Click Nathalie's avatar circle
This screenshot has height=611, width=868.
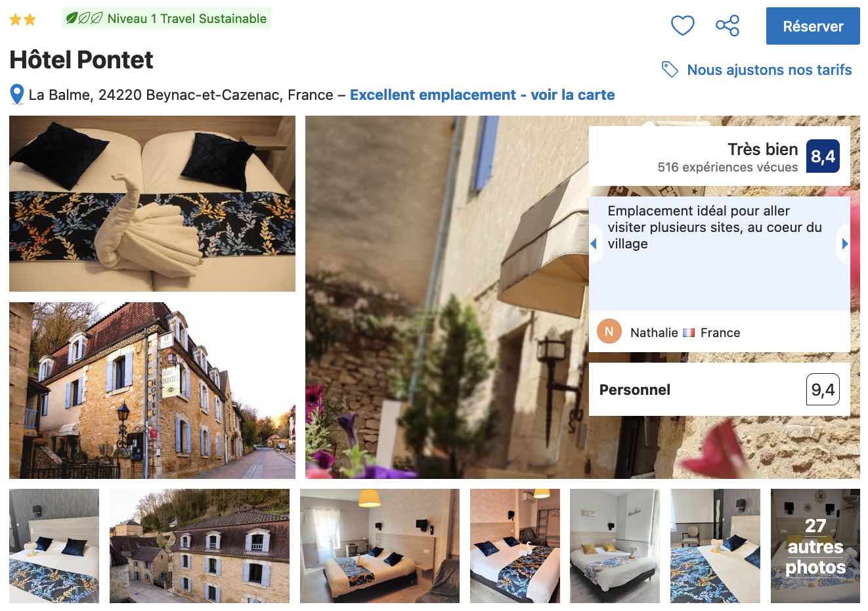click(x=609, y=332)
